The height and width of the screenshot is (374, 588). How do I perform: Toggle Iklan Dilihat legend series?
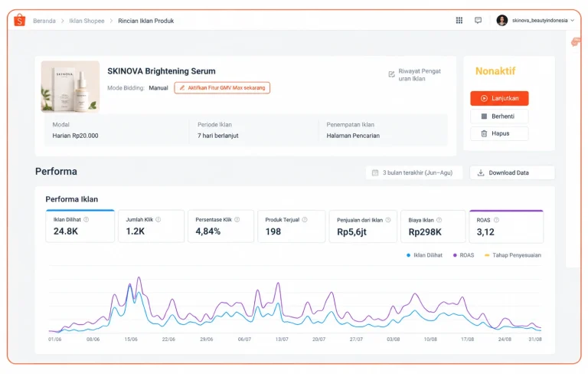coord(424,255)
